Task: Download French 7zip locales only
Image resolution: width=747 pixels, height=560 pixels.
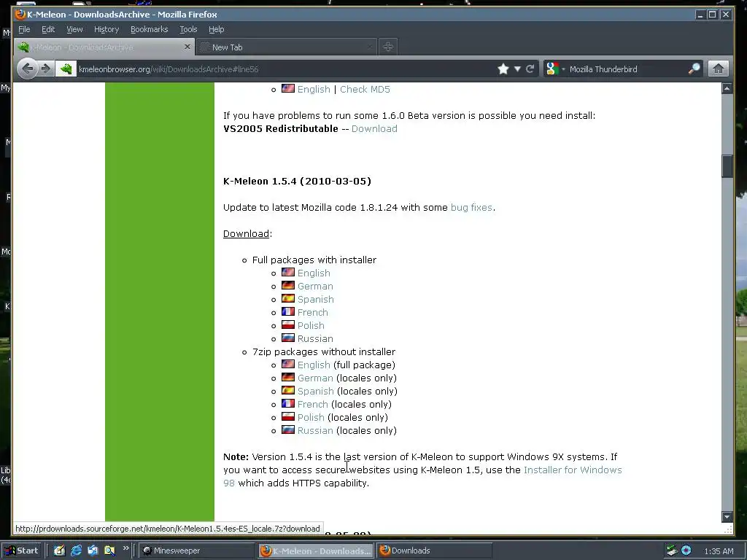Action: [x=313, y=404]
